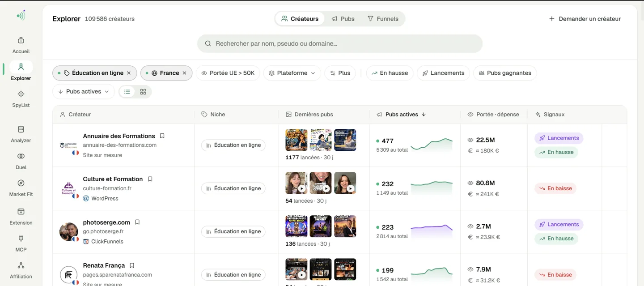Sort by Pubs actives column header
The image size is (644, 286).
[401, 115]
